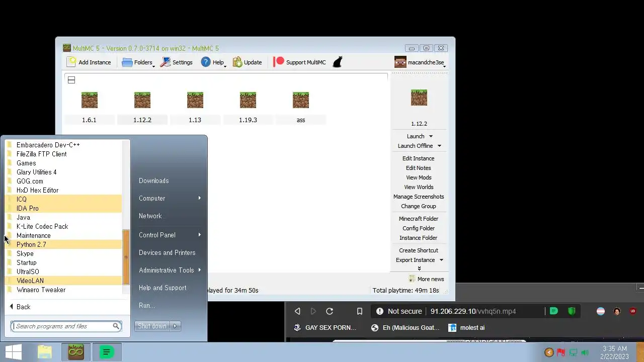Click the Launch button
Viewport: 644px width, 362px height.
pyautogui.click(x=416, y=136)
